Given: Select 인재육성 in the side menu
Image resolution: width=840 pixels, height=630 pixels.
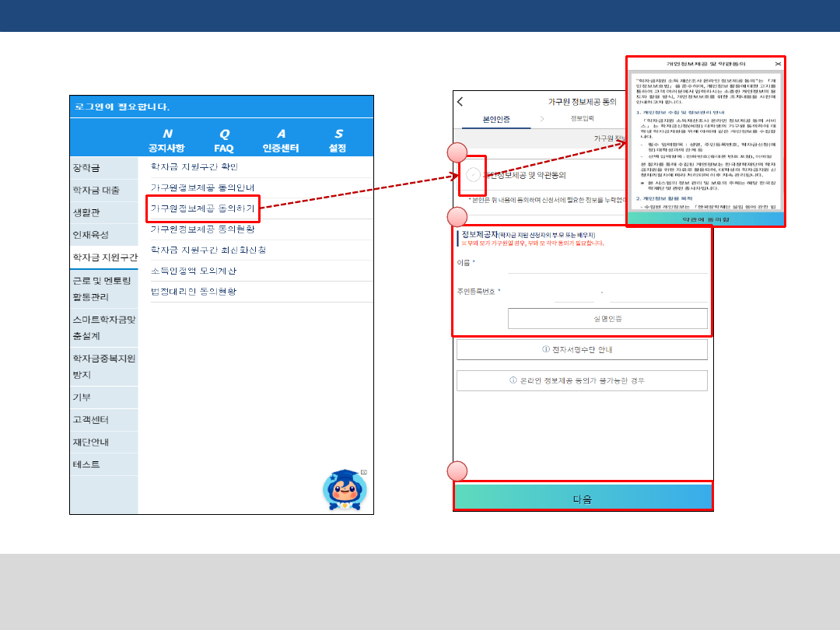Looking at the screenshot, I should point(104,235).
